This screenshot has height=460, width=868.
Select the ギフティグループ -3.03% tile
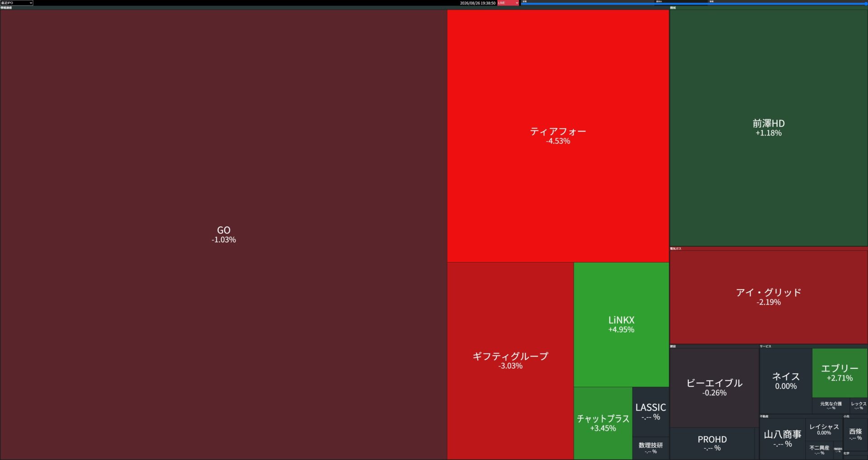click(510, 361)
